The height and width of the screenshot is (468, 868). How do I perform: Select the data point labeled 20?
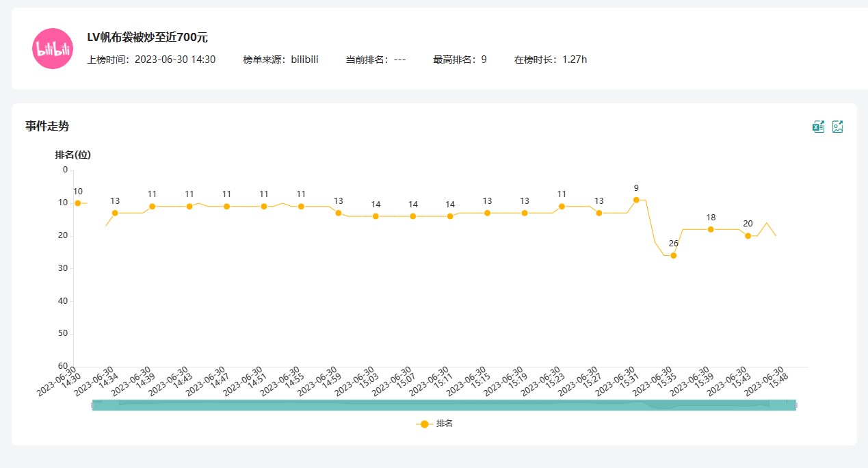(x=748, y=236)
